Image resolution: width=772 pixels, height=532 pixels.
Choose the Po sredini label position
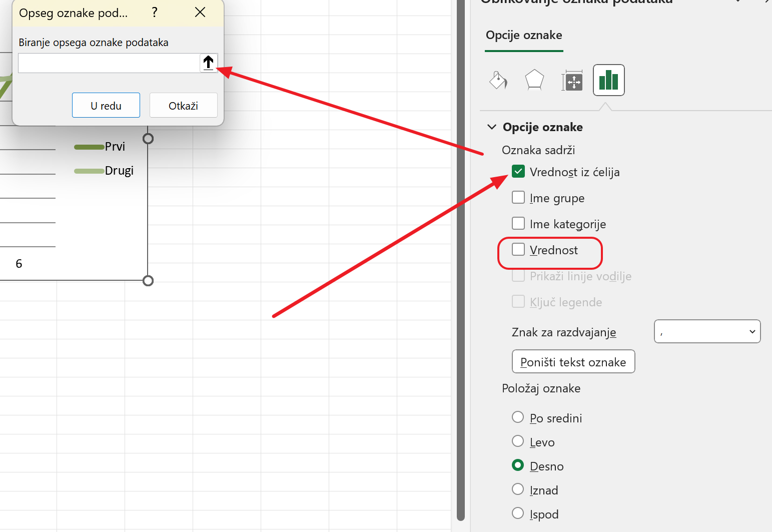pos(518,417)
